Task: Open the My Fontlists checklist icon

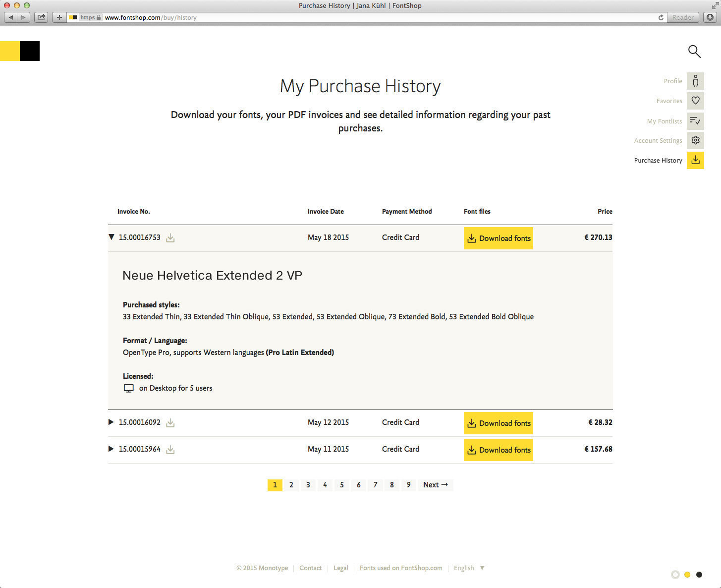Action: coord(695,120)
